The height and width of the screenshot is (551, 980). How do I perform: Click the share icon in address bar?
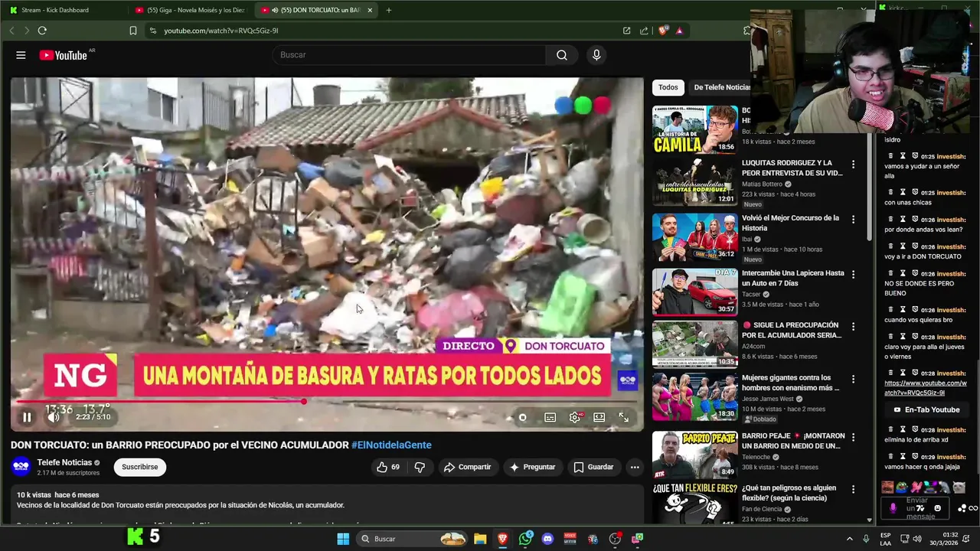click(x=644, y=31)
